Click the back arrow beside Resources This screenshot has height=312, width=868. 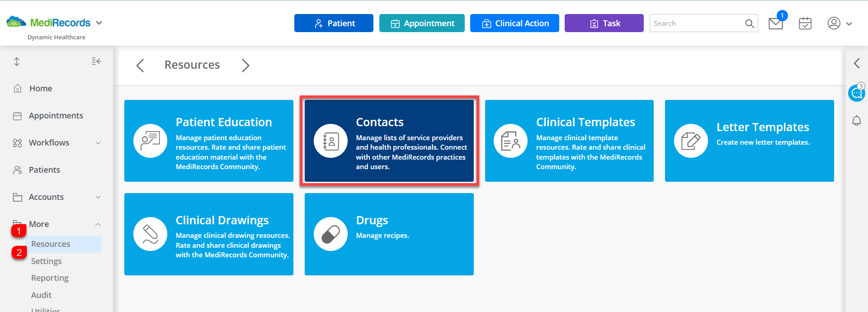point(140,66)
